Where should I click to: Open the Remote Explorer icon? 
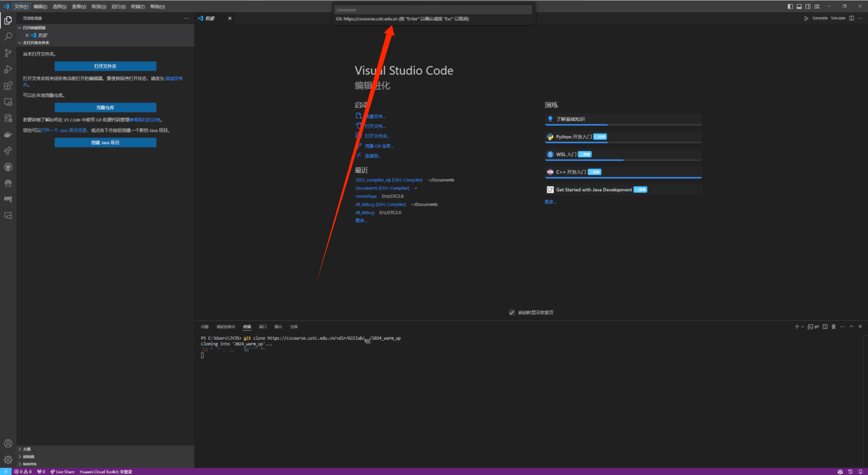8,102
